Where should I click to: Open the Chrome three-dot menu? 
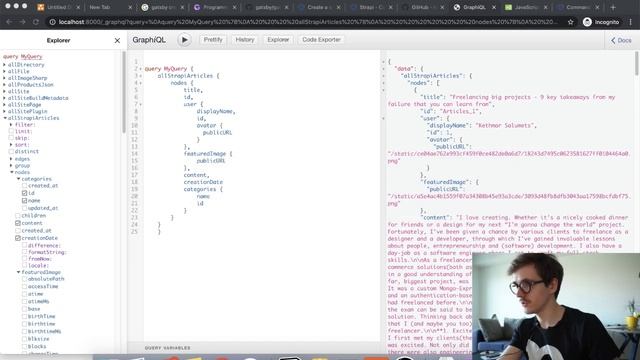coord(631,22)
